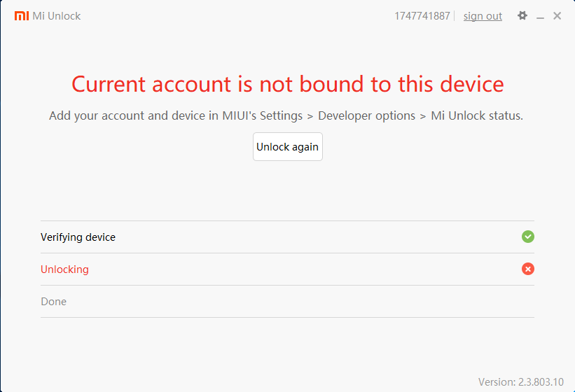Select the Done step label
The width and height of the screenshot is (575, 392).
coord(53,302)
